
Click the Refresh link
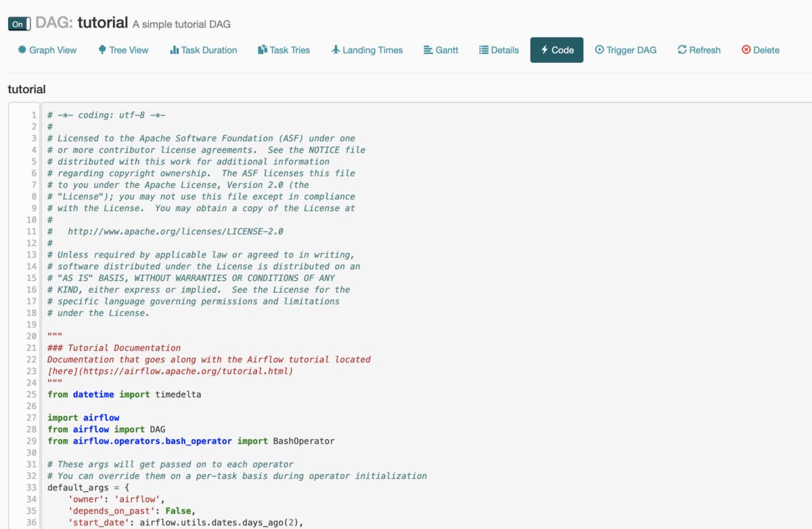[x=699, y=50]
